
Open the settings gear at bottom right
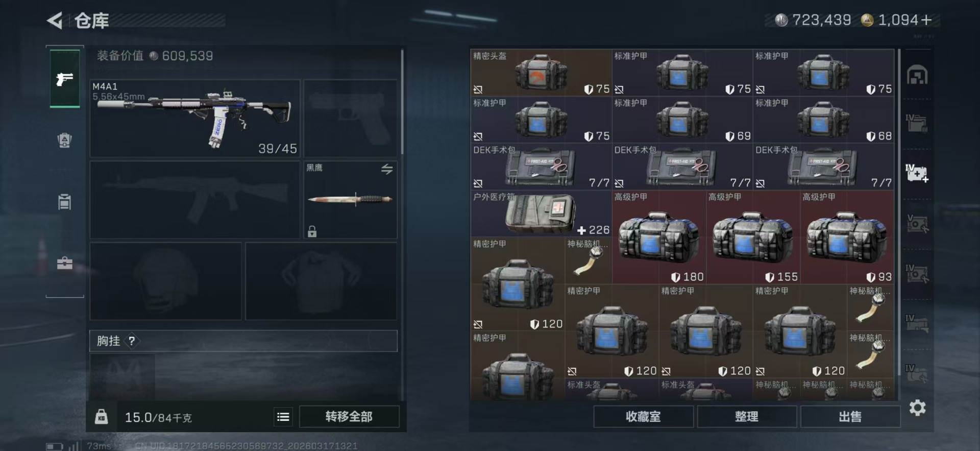pos(917,408)
